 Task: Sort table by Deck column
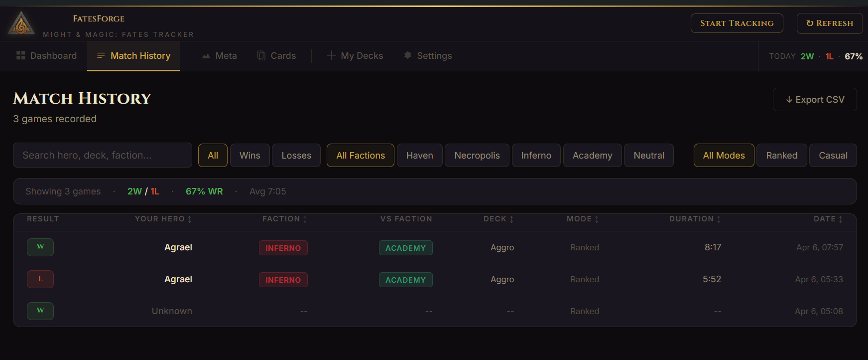(498, 219)
